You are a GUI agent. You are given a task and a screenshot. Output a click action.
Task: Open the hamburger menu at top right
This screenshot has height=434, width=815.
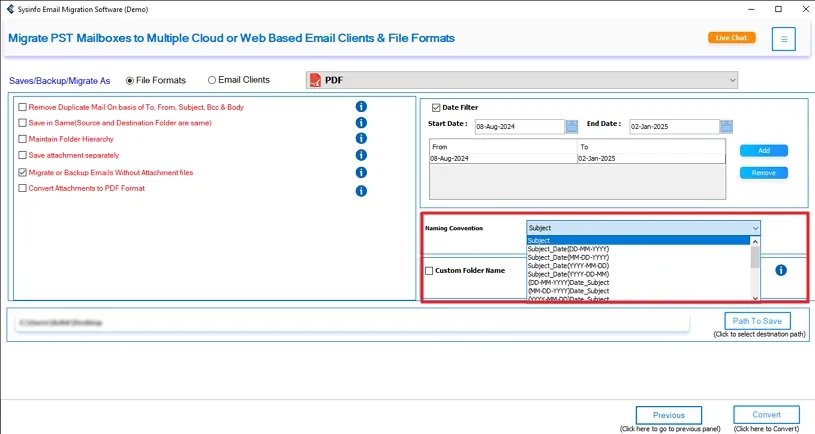point(784,39)
